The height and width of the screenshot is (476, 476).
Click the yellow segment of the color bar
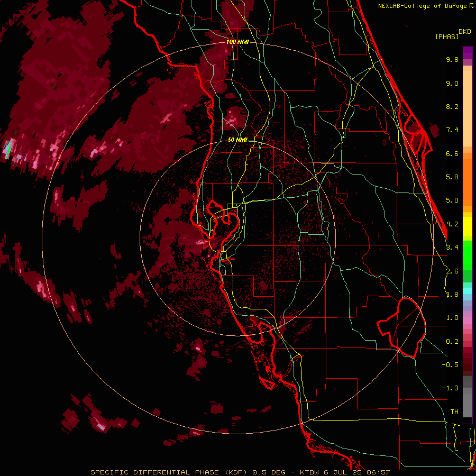tap(467, 226)
